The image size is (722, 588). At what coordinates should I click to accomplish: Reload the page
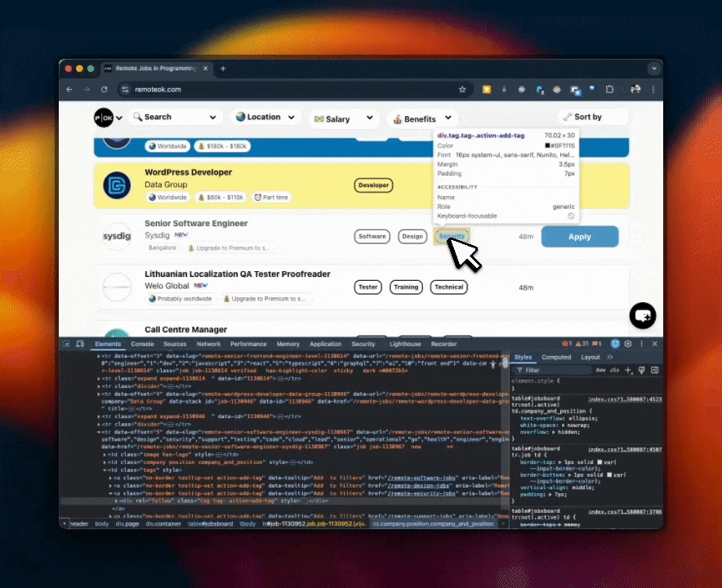click(x=105, y=89)
